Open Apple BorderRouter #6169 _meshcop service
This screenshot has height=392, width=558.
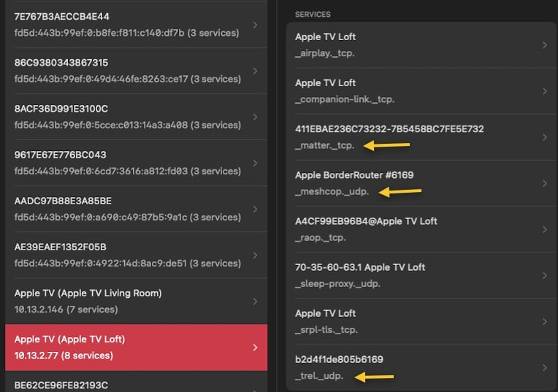point(421,183)
